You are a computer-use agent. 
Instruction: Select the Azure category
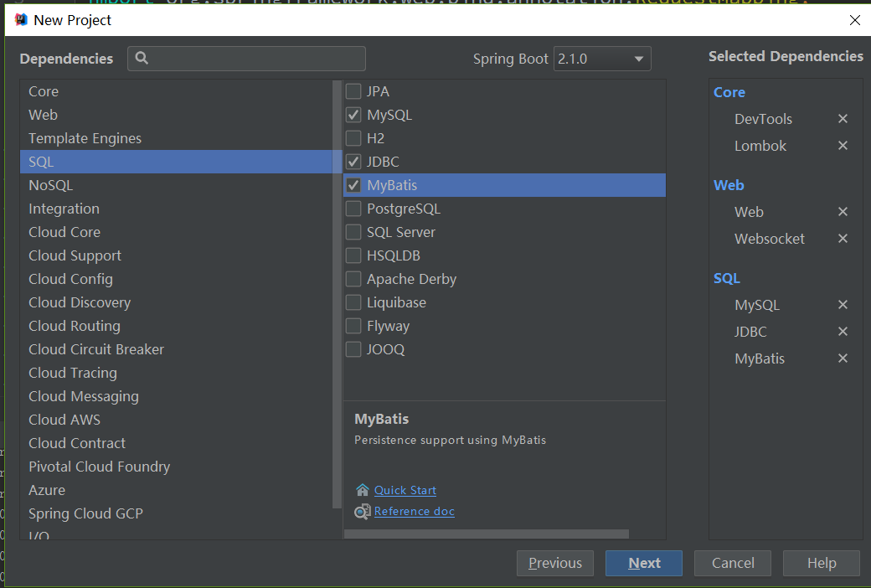pos(176,490)
